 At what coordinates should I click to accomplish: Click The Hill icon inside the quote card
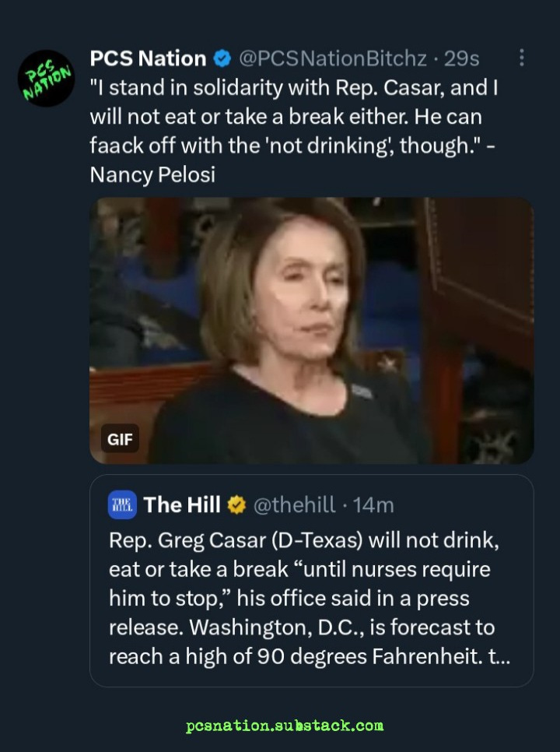(x=122, y=504)
